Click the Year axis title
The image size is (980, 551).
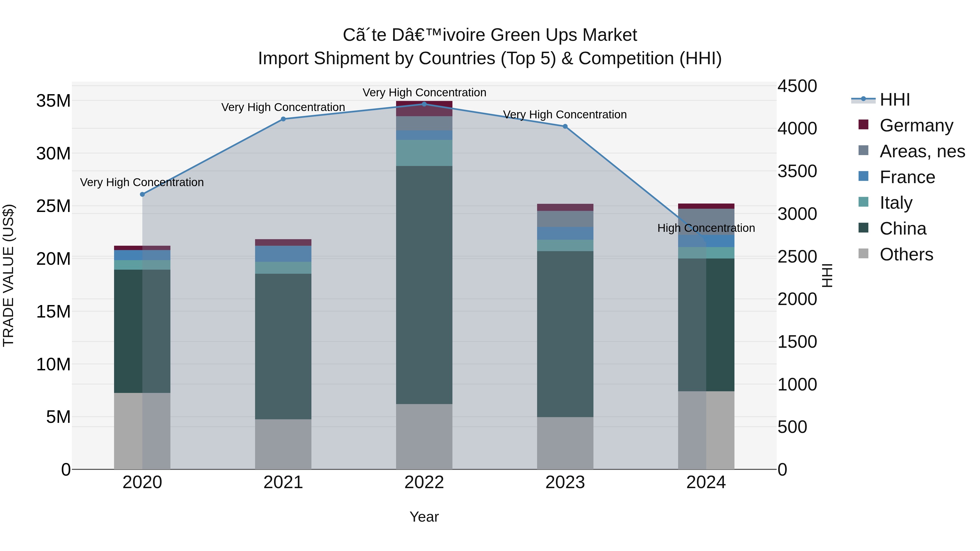[424, 517]
